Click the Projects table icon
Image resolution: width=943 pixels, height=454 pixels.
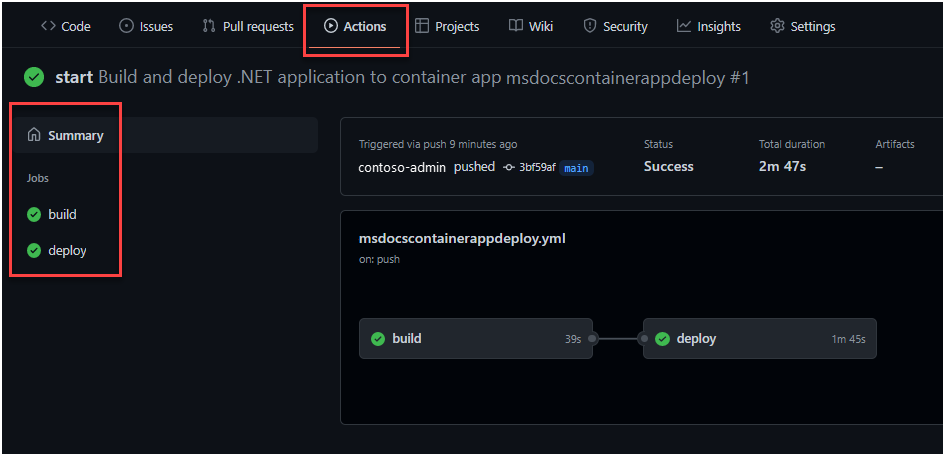pos(422,26)
